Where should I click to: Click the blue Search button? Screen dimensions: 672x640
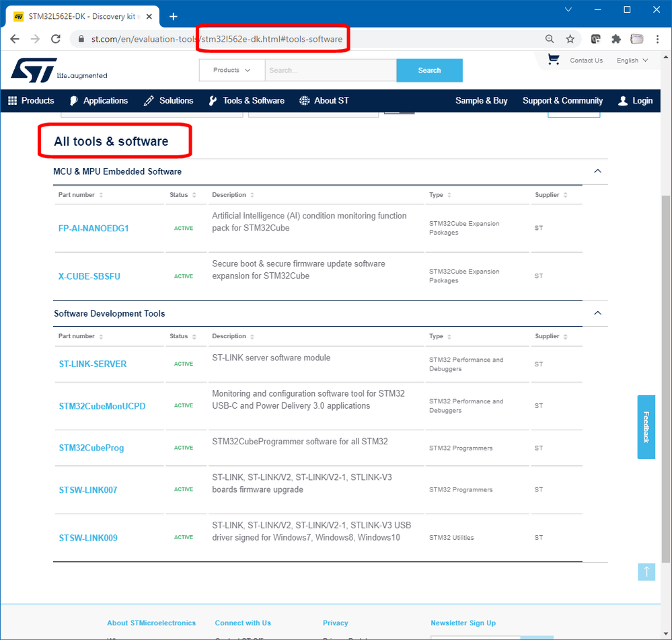pos(429,71)
